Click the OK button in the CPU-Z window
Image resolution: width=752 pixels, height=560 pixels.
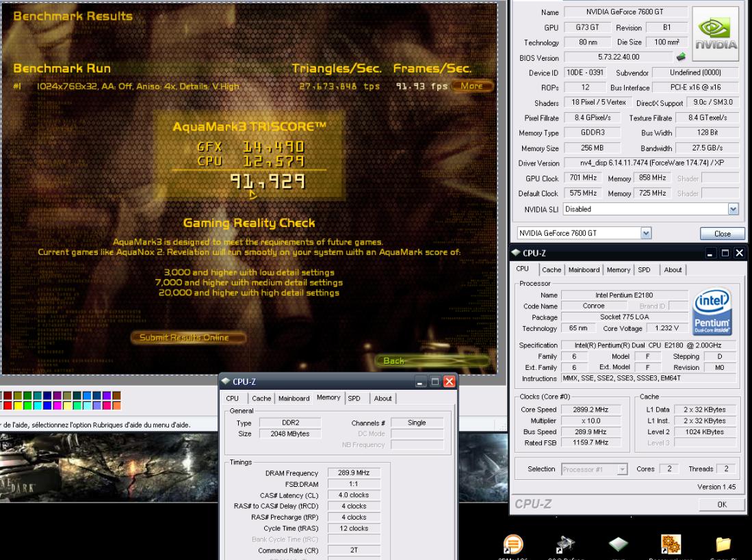point(722,505)
